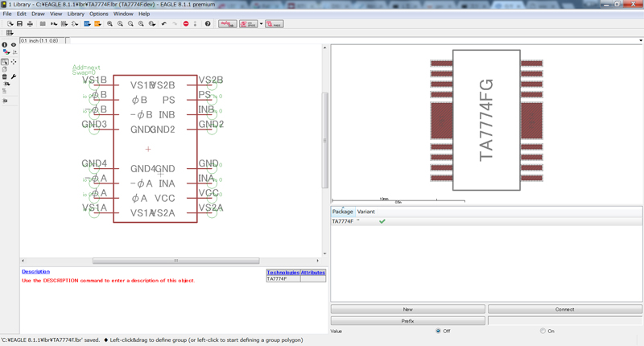
Task: Select the Change wrench tool
Action: [x=14, y=76]
